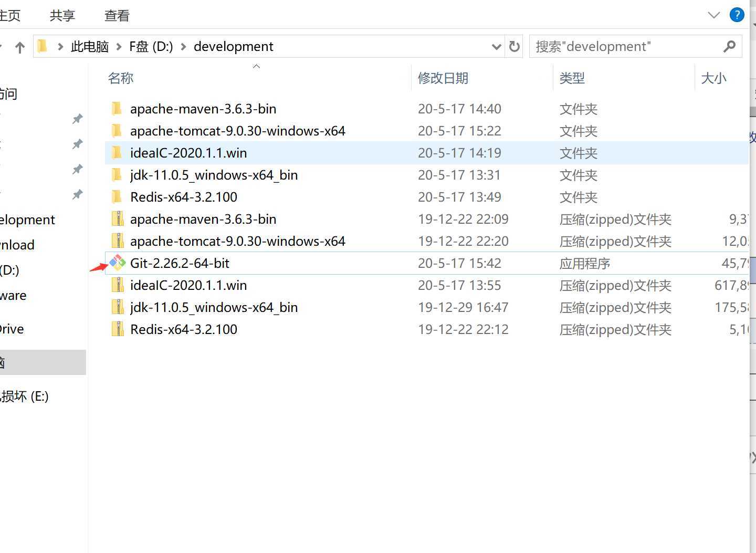Select the ware item in navigation pane
Image resolution: width=756 pixels, height=553 pixels.
[x=13, y=295]
